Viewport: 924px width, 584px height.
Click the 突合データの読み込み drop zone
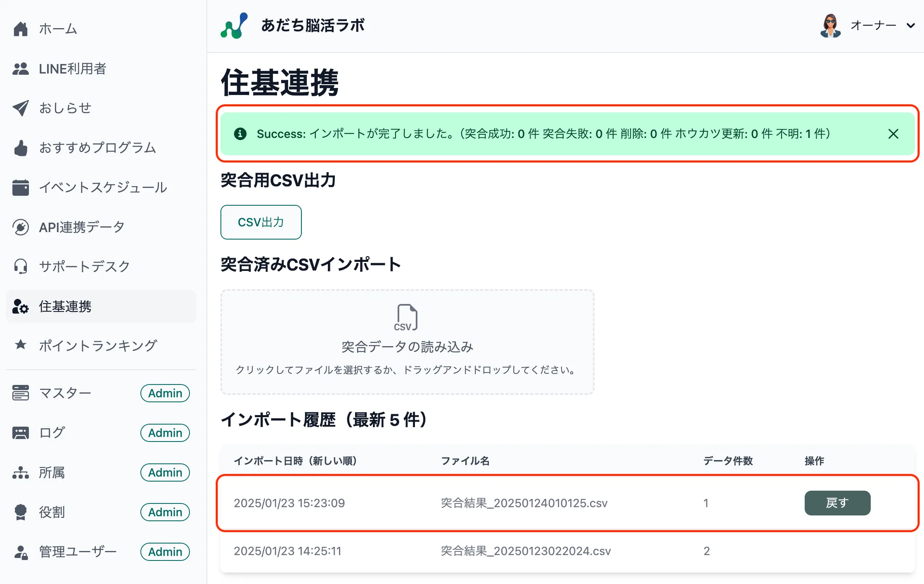pos(407,347)
